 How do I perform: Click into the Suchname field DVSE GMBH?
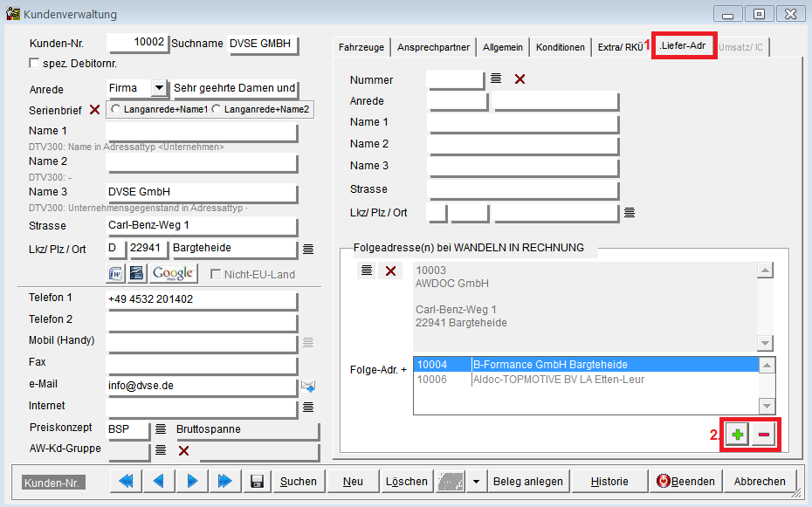click(262, 44)
